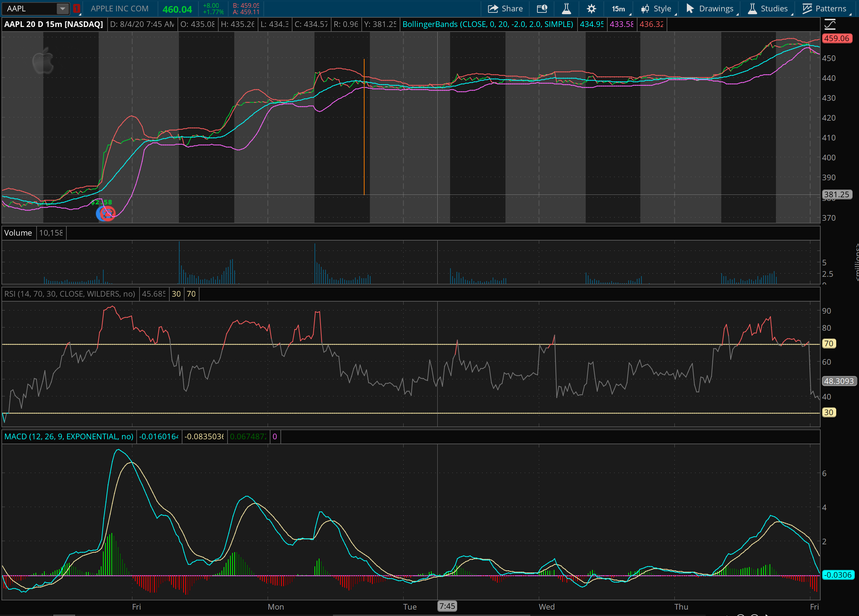This screenshot has height=616, width=859.
Task: Click the magenta lower band value 433.58
Action: point(622,24)
